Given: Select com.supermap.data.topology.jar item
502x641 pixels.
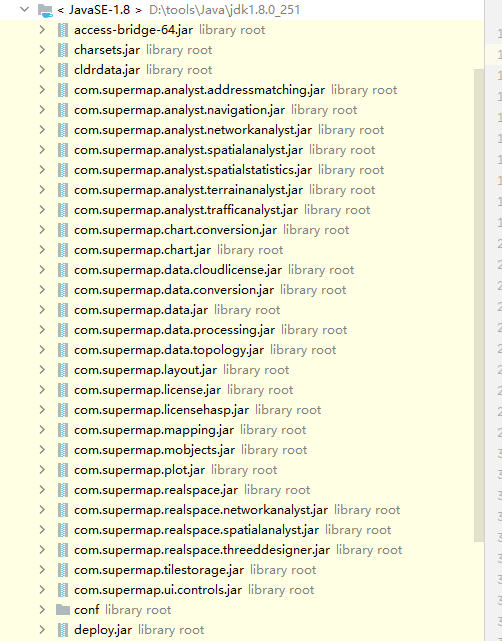Looking at the screenshot, I should (169, 350).
